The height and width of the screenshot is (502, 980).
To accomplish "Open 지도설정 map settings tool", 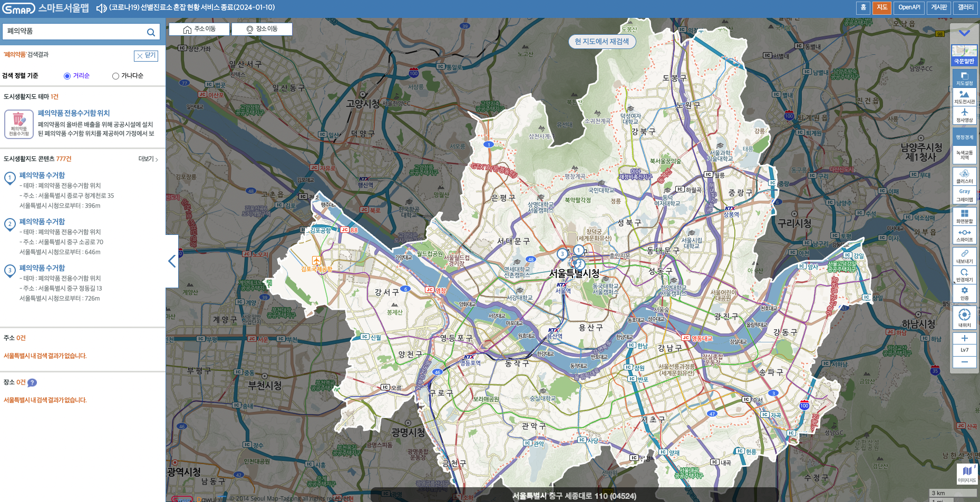I will (x=964, y=78).
